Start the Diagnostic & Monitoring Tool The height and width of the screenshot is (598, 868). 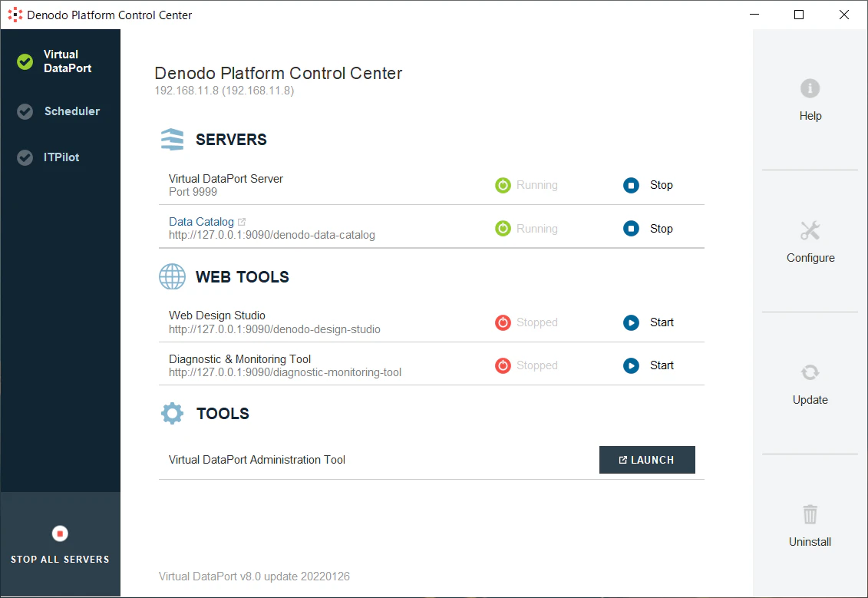click(649, 365)
